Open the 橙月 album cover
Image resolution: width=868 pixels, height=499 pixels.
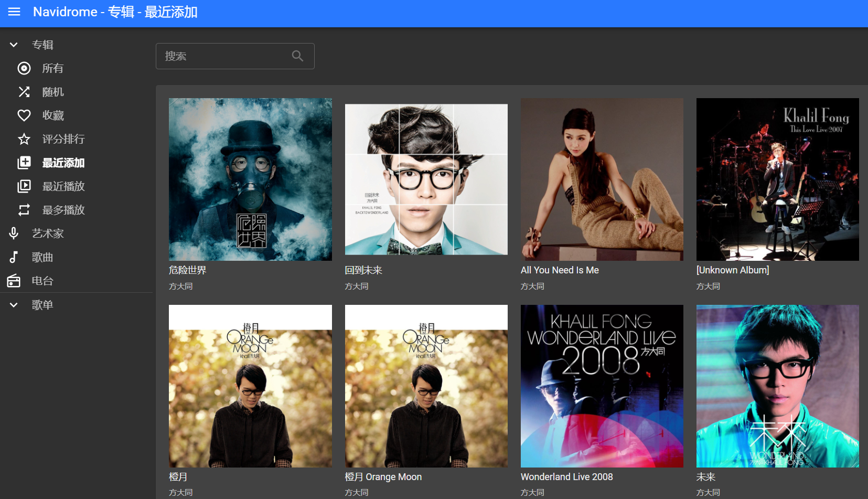250,386
